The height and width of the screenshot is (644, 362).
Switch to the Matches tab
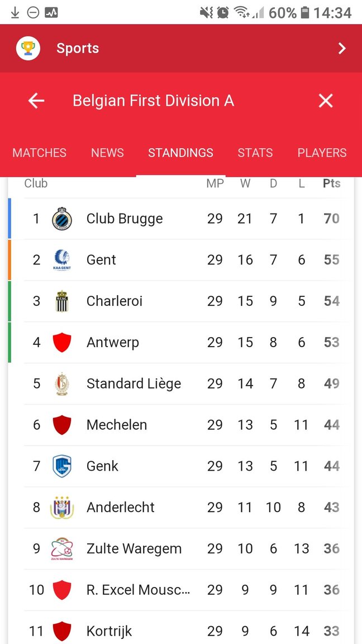(x=40, y=153)
